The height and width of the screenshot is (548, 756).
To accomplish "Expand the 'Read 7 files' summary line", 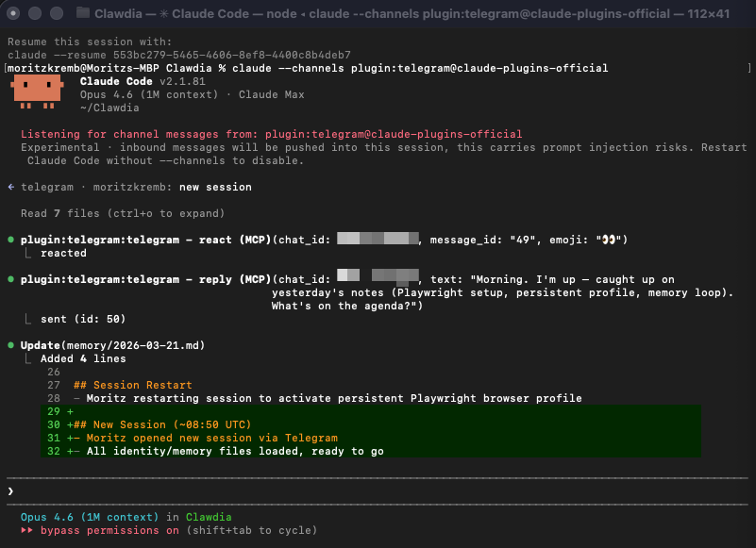I will click(123, 213).
